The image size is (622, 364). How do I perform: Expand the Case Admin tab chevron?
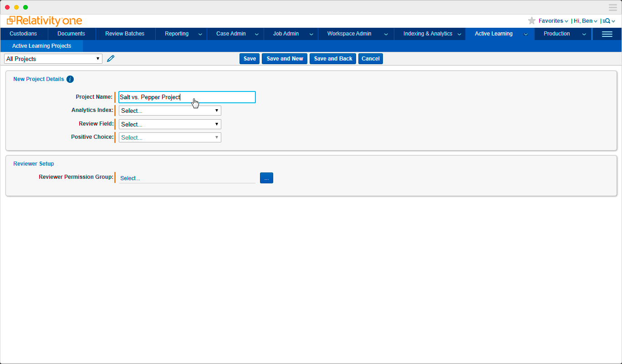pos(257,34)
